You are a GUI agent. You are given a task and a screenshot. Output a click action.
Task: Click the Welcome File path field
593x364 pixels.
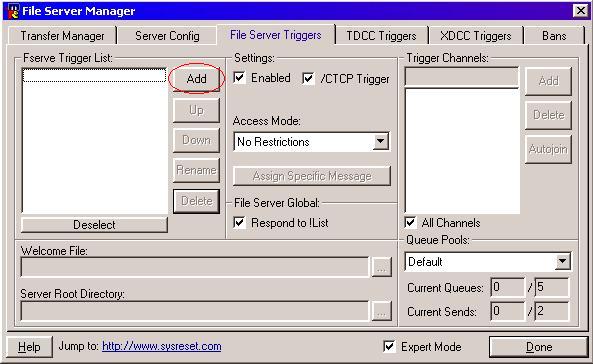(195, 267)
